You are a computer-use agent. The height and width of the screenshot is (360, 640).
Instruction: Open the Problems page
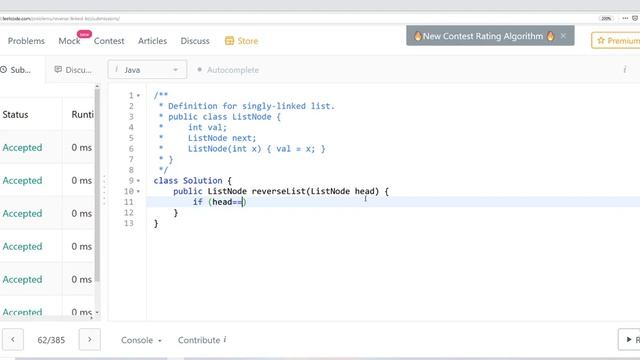(26, 41)
